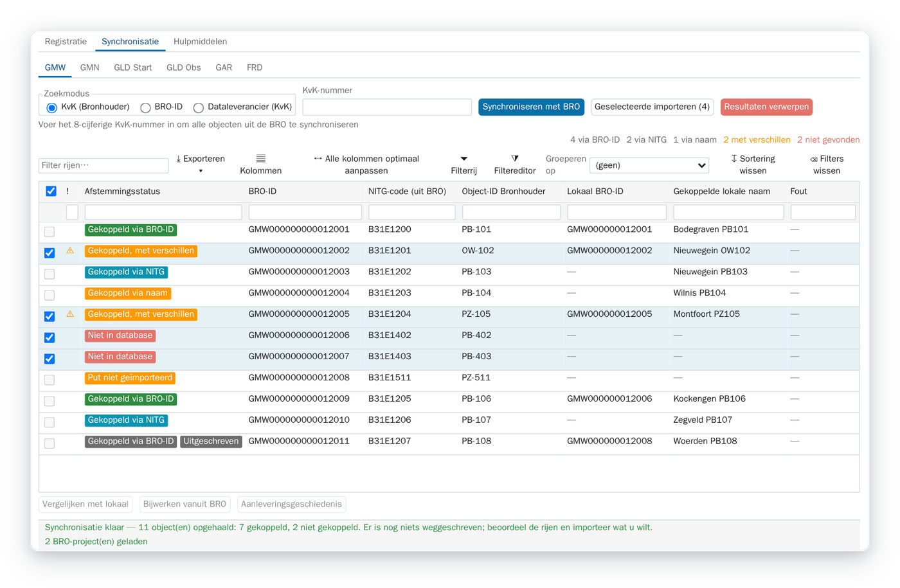Switch to the GMW sub-tab
The height and width of the screenshot is (588, 900).
55,67
